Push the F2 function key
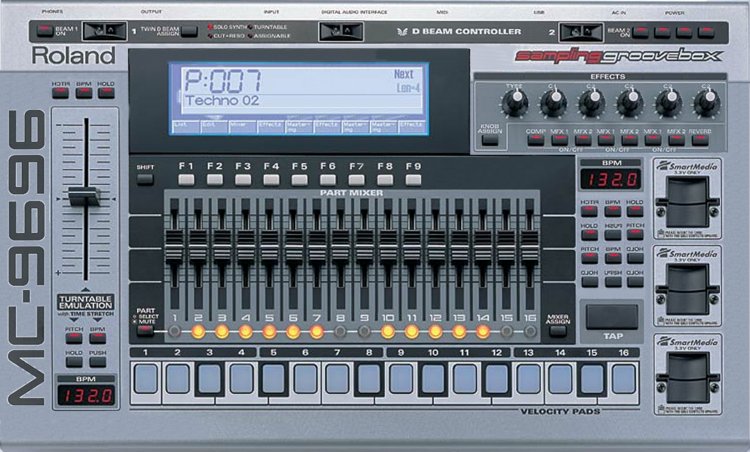Image resolution: width=750 pixels, height=452 pixels. [215, 180]
